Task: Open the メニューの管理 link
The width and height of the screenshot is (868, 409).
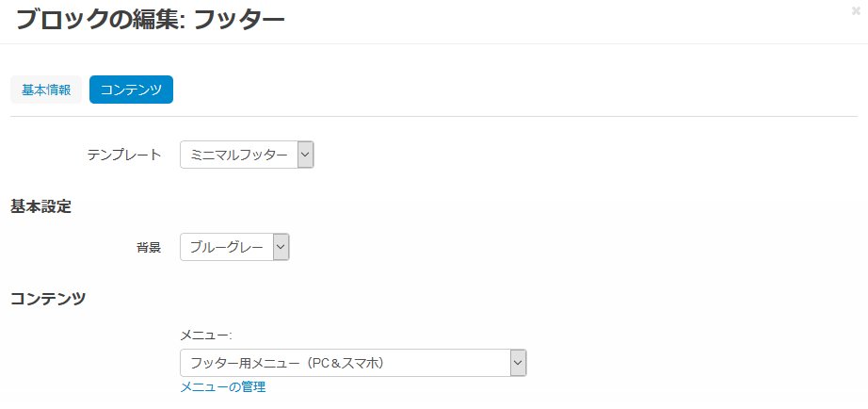Action: tap(222, 387)
